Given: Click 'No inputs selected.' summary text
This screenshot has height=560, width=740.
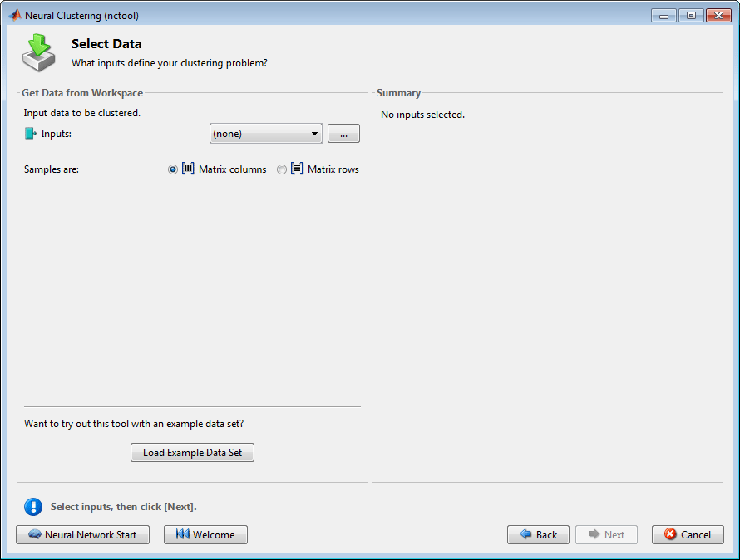Looking at the screenshot, I should point(423,115).
